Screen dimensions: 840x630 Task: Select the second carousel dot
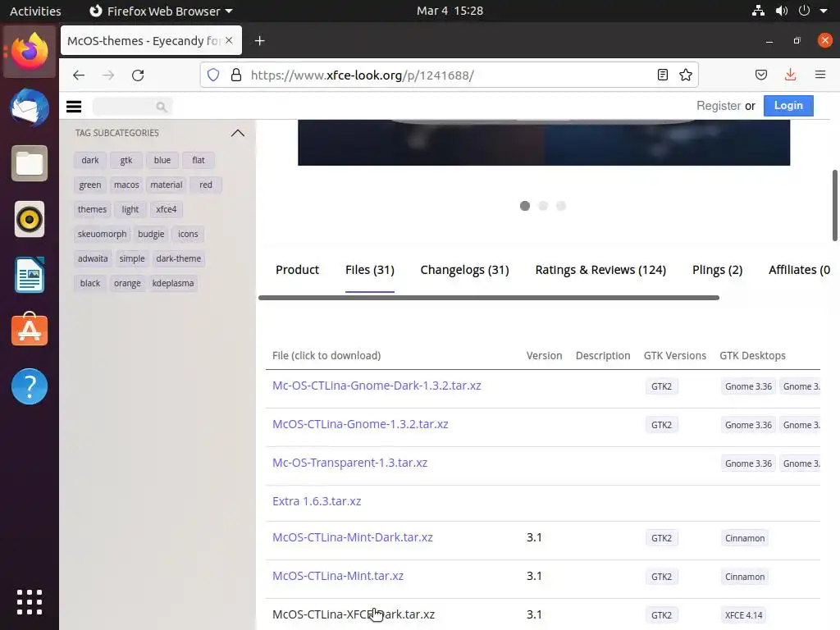pos(543,206)
